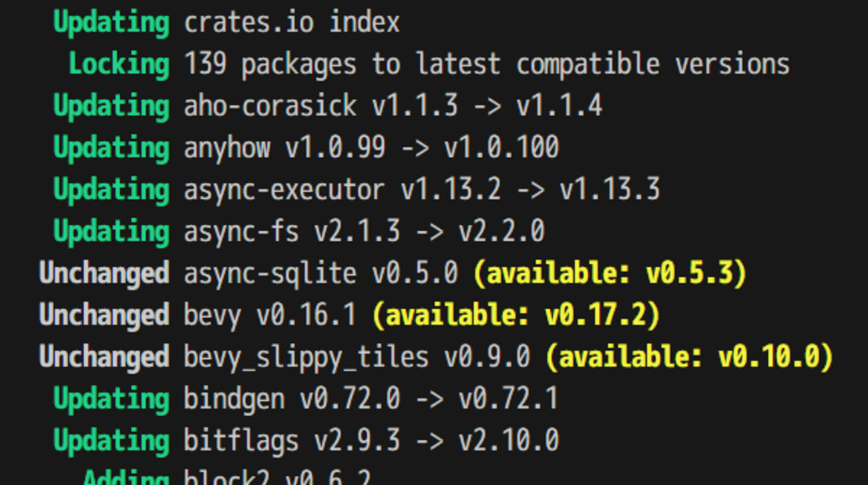This screenshot has height=485, width=868.
Task: Click the 'crates.io' text in the first line
Action: (248, 23)
